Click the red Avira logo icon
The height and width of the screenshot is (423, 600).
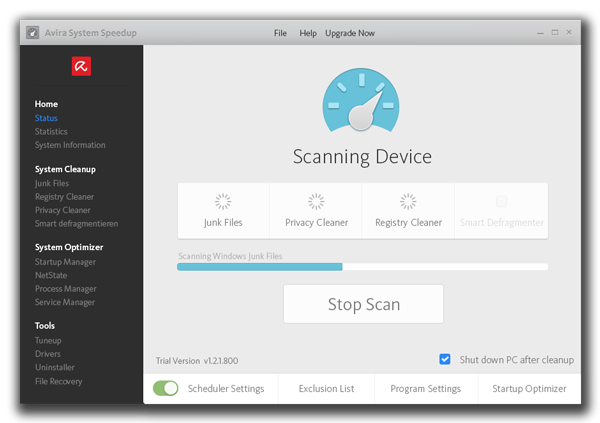coord(81,66)
